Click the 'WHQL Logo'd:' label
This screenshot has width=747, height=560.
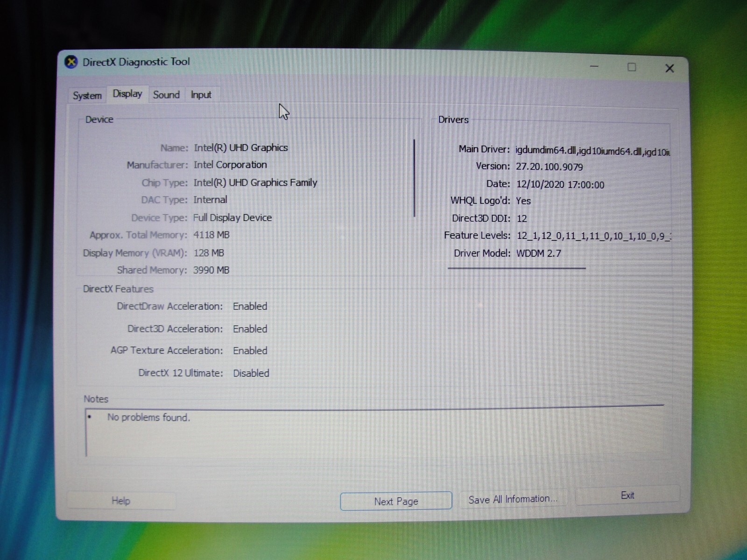[480, 201]
